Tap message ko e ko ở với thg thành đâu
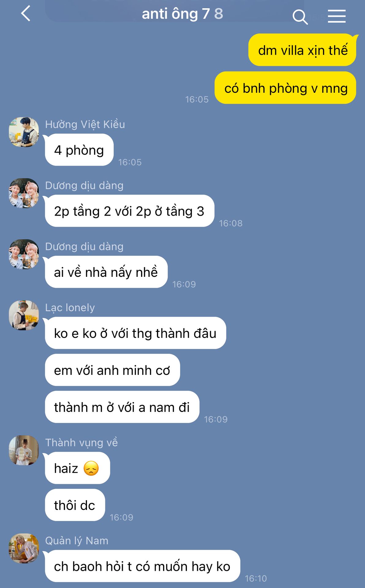The image size is (365, 588). point(135,333)
